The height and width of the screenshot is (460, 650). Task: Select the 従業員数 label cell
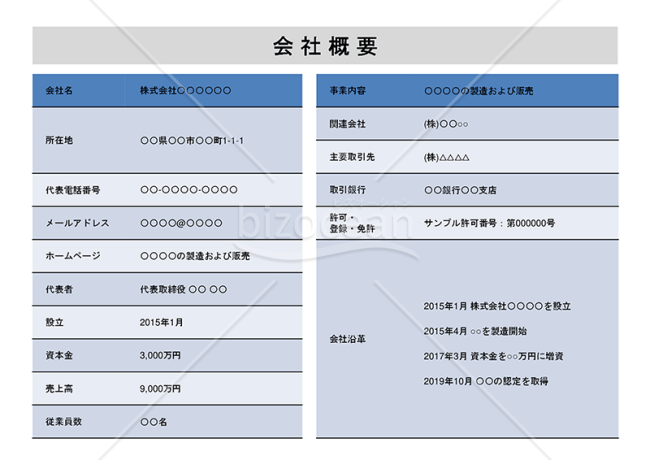click(66, 421)
